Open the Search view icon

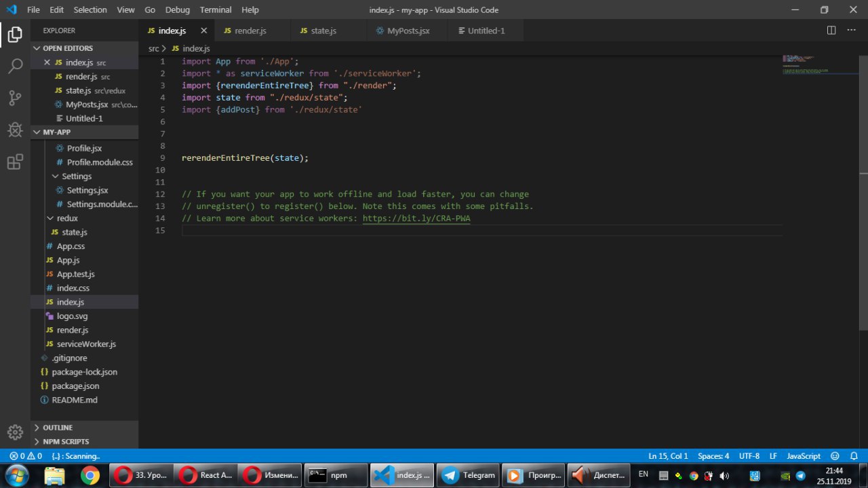(x=15, y=66)
